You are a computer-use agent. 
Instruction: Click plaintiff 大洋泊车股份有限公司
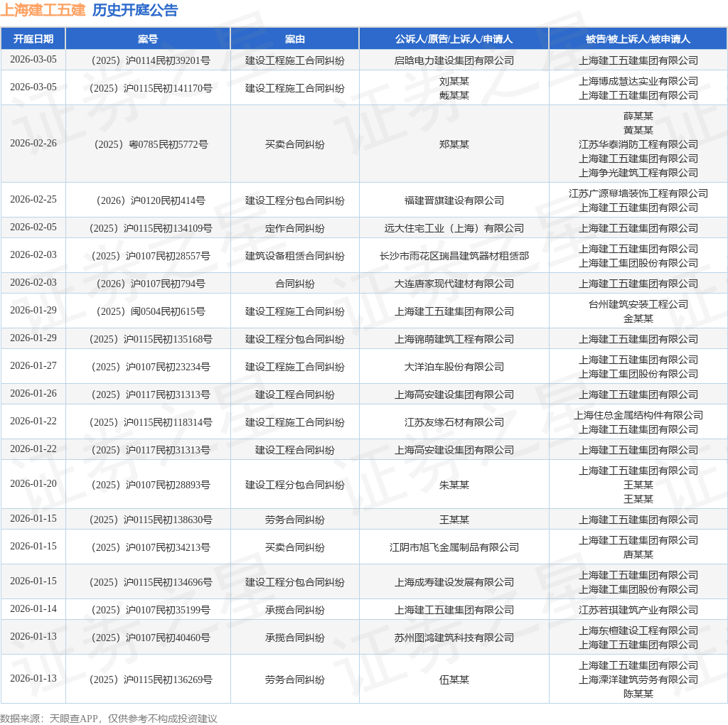(454, 367)
